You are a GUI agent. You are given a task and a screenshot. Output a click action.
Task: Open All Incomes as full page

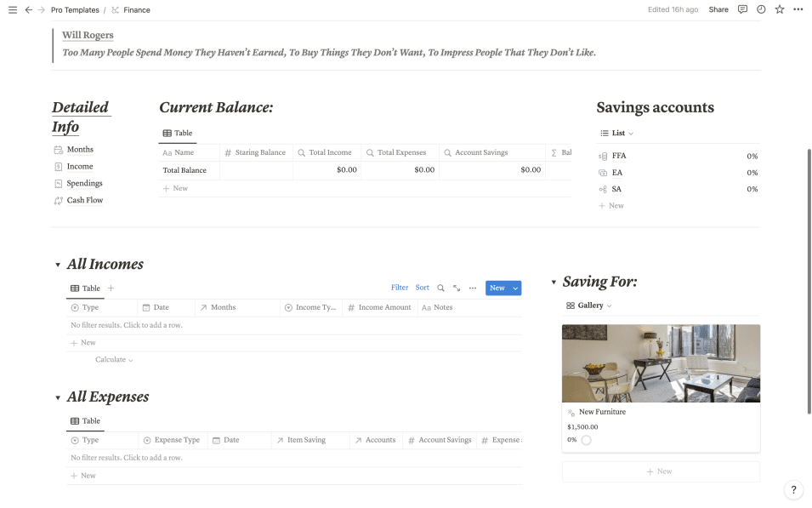pos(457,288)
